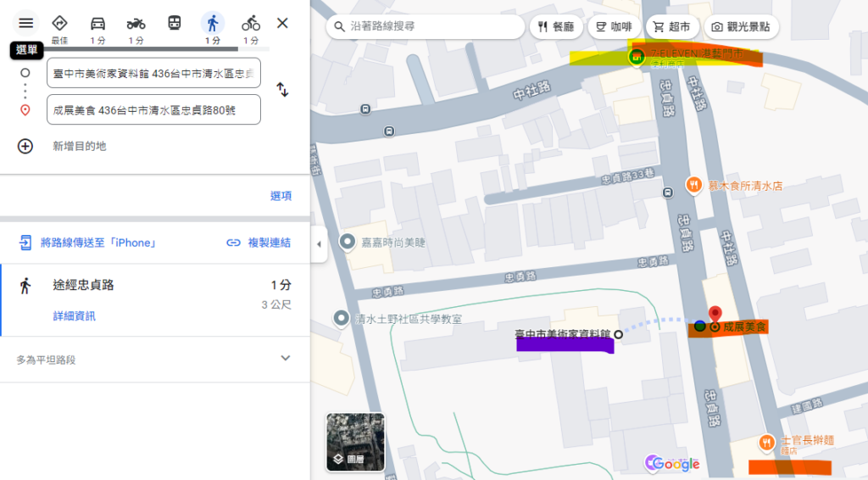Click the 成展美食 map label
Image resolution: width=868 pixels, height=480 pixels.
744,327
